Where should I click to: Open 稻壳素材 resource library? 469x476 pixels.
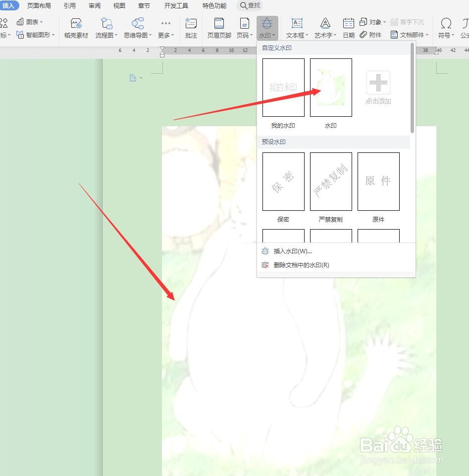76,28
